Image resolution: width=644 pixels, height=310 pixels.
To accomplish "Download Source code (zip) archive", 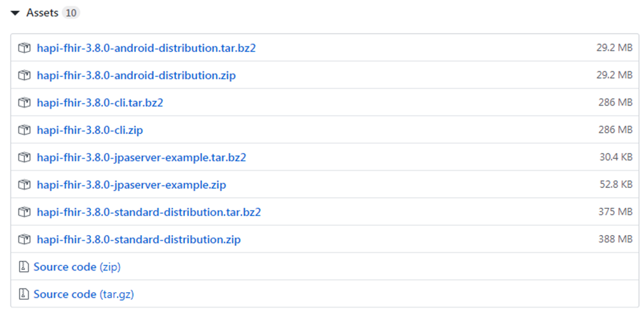I will [77, 267].
